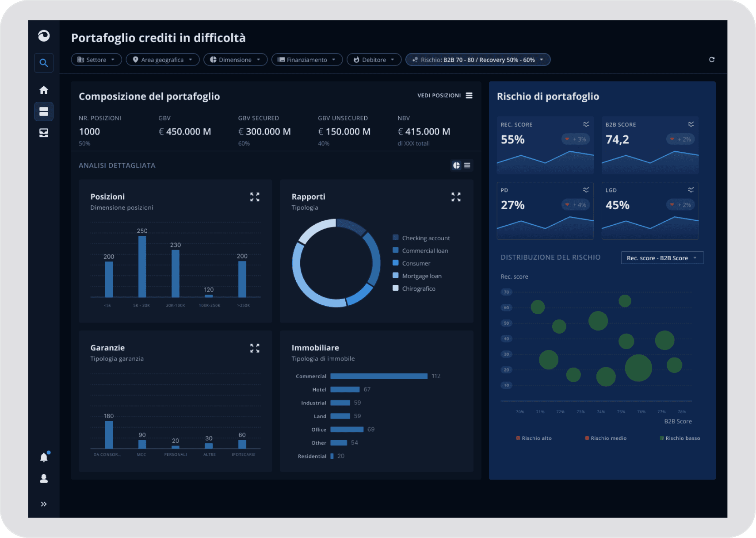Select the search icon in the sidebar
This screenshot has width=756, height=538.
click(x=43, y=62)
